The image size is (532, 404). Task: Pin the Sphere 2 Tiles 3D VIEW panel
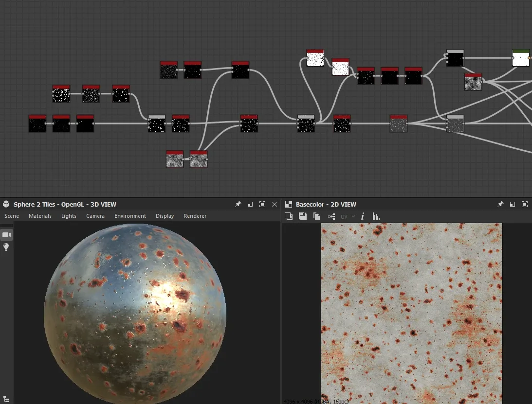(x=238, y=204)
